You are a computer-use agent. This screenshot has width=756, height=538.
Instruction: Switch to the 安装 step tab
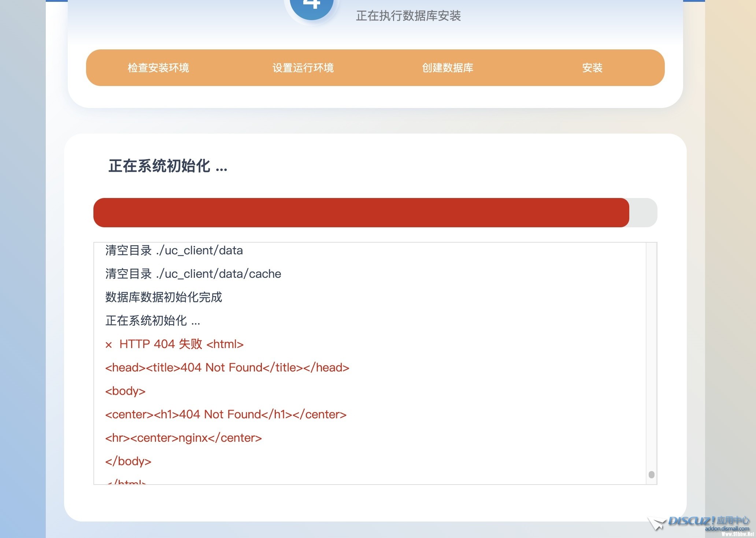coord(592,68)
